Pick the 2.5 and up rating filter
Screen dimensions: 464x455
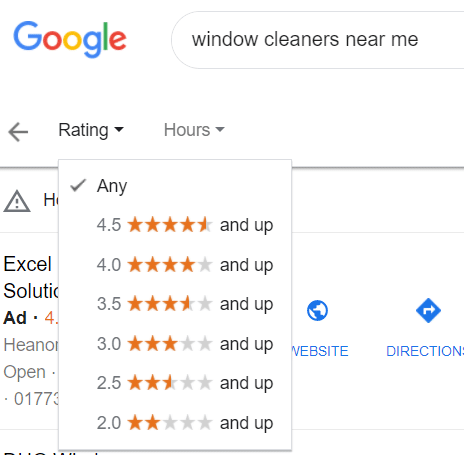pyautogui.click(x=175, y=383)
